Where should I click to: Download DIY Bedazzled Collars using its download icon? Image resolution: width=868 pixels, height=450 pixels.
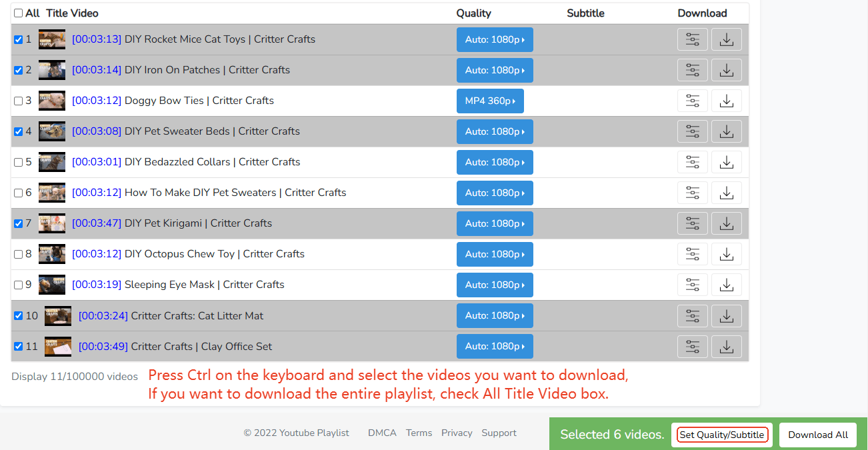pos(727,162)
